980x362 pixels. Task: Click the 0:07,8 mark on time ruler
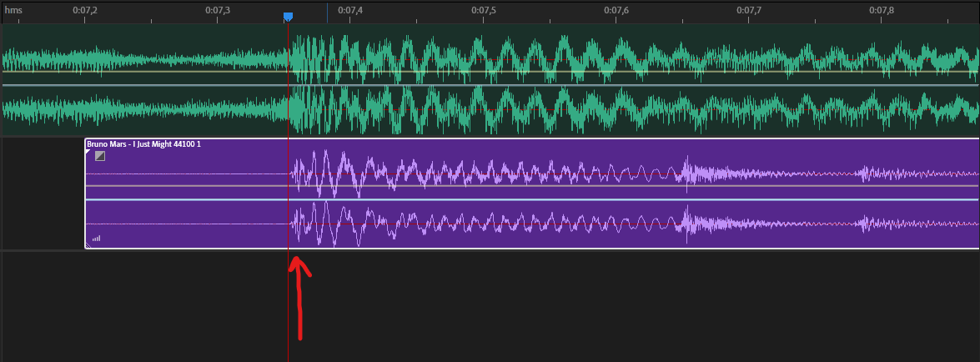click(x=882, y=10)
